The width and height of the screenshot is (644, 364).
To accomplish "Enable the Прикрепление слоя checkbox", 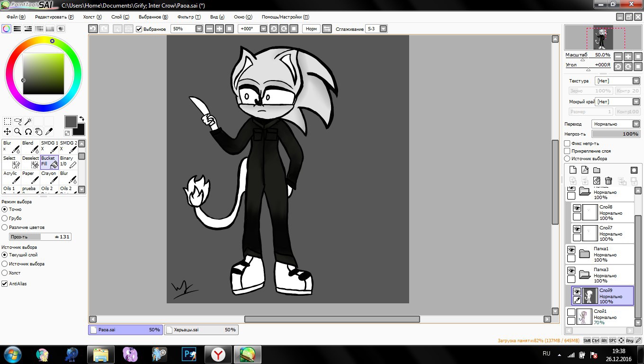I will pyautogui.click(x=567, y=151).
